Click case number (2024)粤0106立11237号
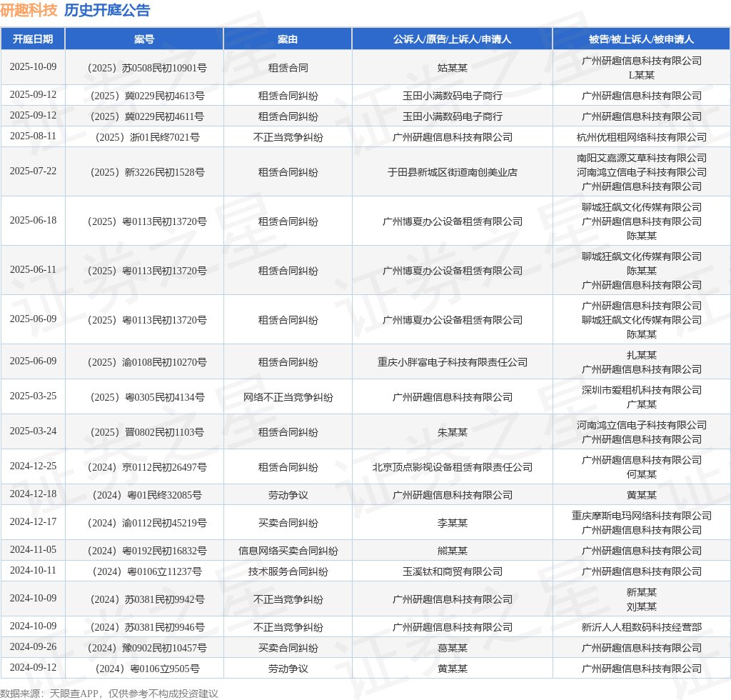Viewport: 731px width, 700px height. coord(147,571)
